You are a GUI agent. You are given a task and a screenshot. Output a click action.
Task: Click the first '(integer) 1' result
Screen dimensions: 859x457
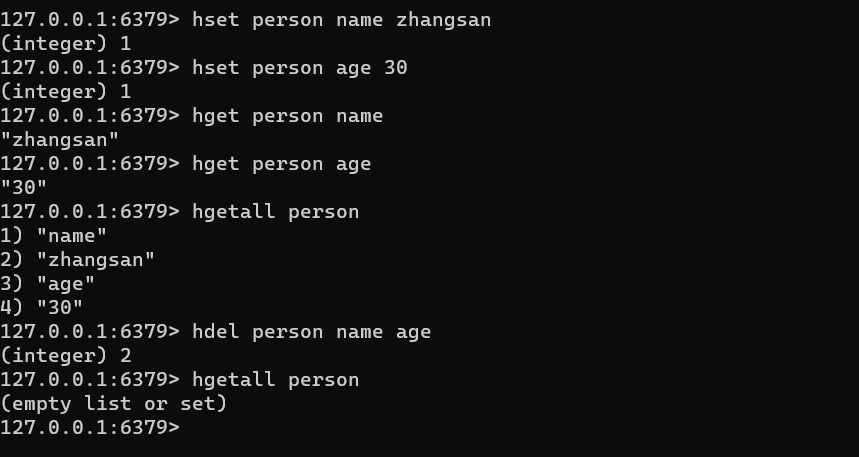[x=66, y=44]
